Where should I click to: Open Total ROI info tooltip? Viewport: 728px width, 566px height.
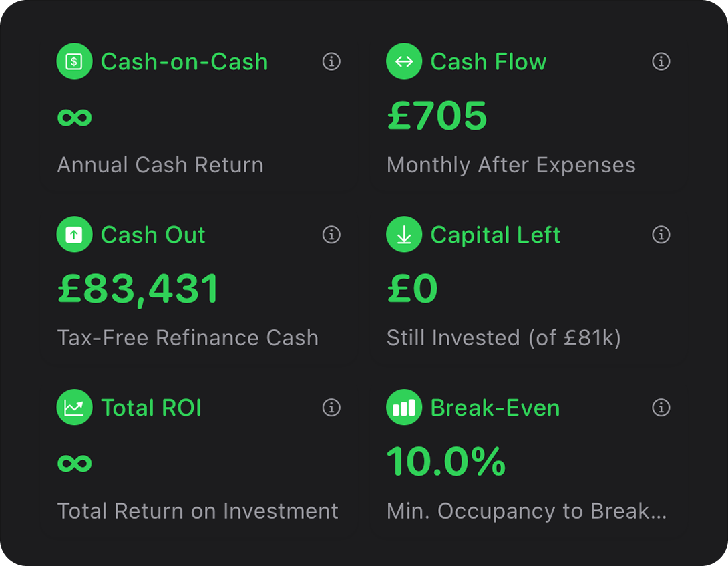click(331, 407)
